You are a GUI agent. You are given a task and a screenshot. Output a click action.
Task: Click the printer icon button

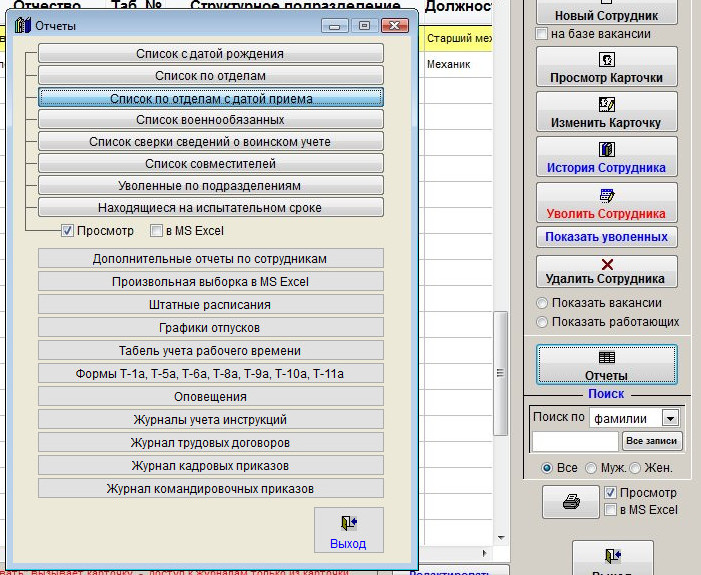click(571, 502)
